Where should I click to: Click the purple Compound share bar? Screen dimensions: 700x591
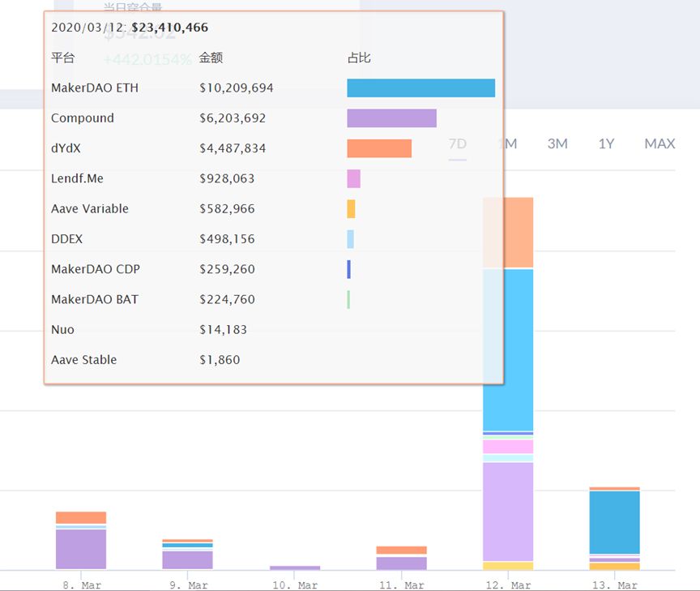click(391, 118)
